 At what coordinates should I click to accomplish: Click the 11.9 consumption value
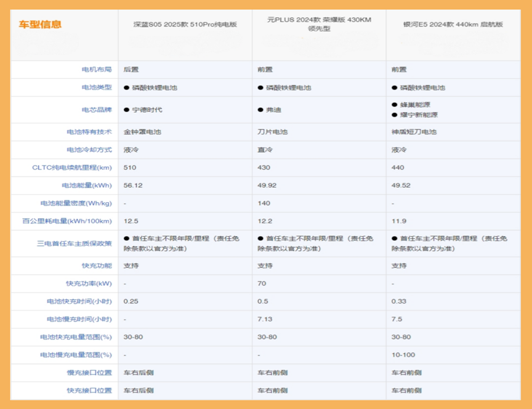(x=399, y=221)
